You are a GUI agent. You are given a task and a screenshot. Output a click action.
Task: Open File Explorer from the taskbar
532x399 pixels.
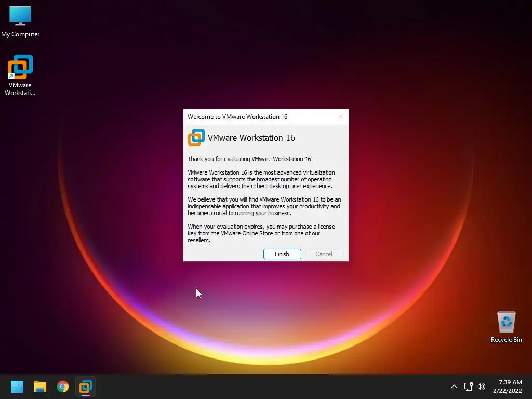(x=40, y=387)
